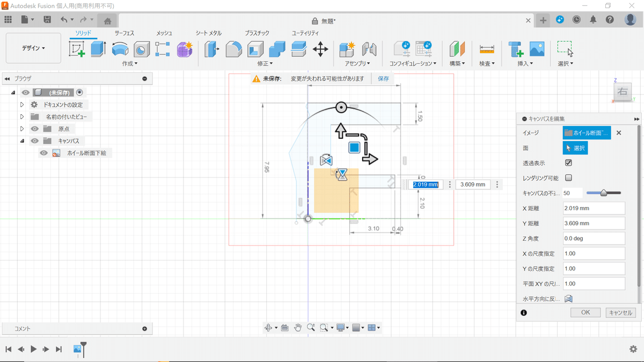Screen dimensions: 644x362
Task: Click the horizontal flip icon in dialog
Action: click(x=568, y=299)
